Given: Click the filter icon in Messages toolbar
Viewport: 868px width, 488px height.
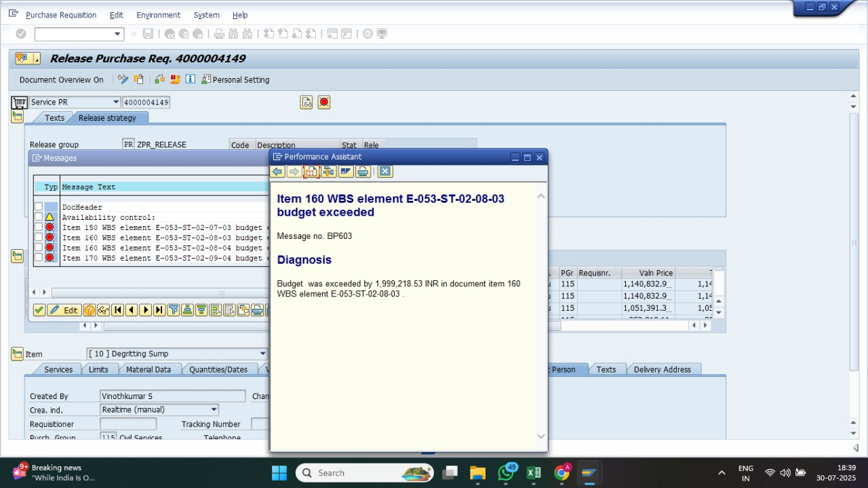Looking at the screenshot, I should tap(174, 310).
